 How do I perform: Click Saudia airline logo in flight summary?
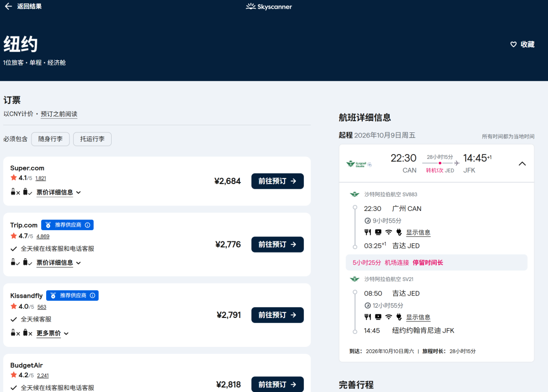[359, 164]
